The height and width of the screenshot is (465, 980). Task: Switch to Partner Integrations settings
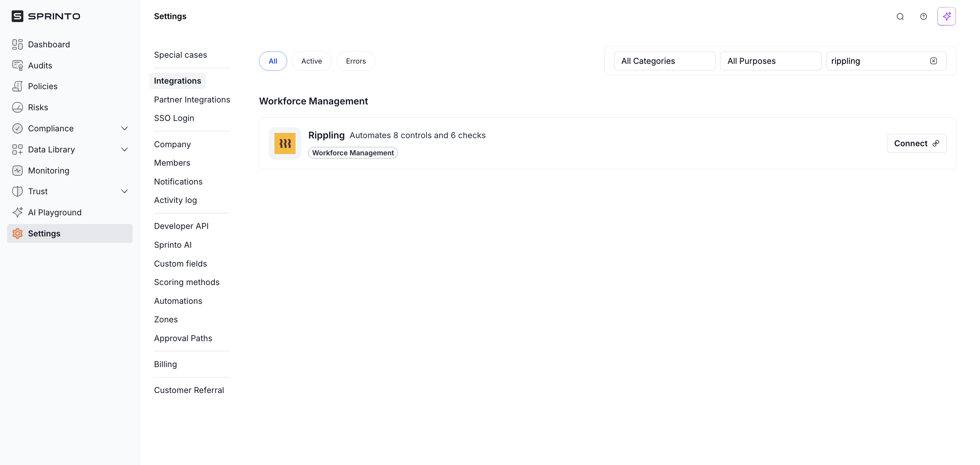(x=192, y=100)
